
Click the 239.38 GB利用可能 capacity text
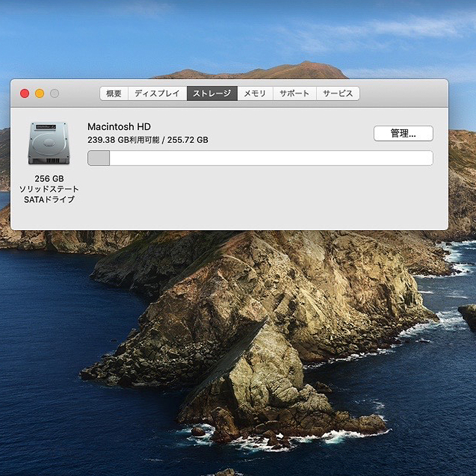click(123, 140)
